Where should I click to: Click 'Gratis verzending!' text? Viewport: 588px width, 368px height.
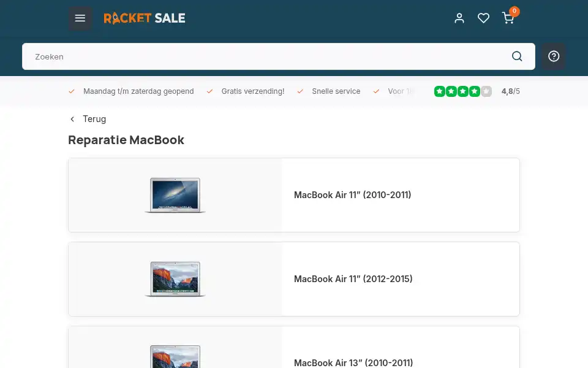[x=253, y=91]
